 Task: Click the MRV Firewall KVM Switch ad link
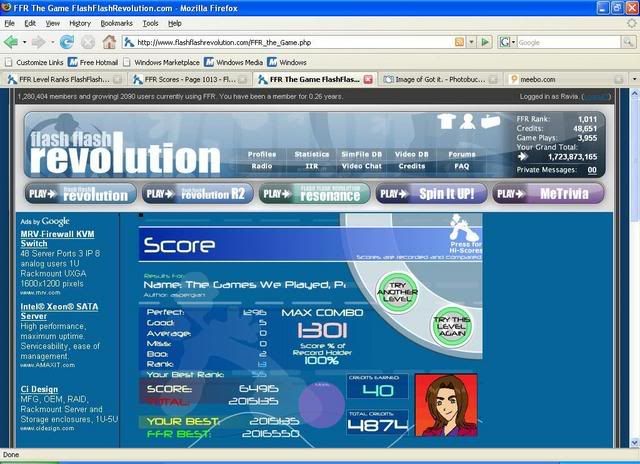(48, 239)
